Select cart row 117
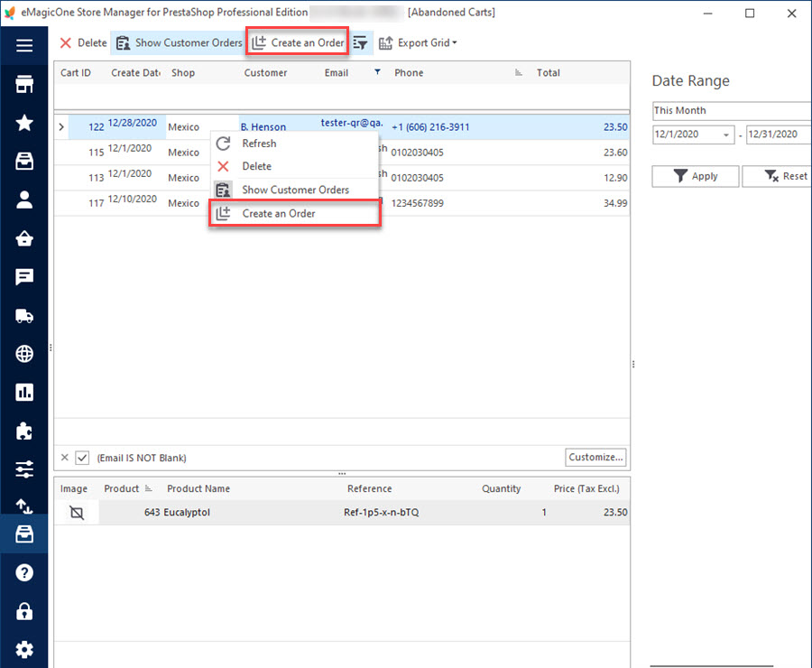This screenshot has width=812, height=668. click(342, 203)
